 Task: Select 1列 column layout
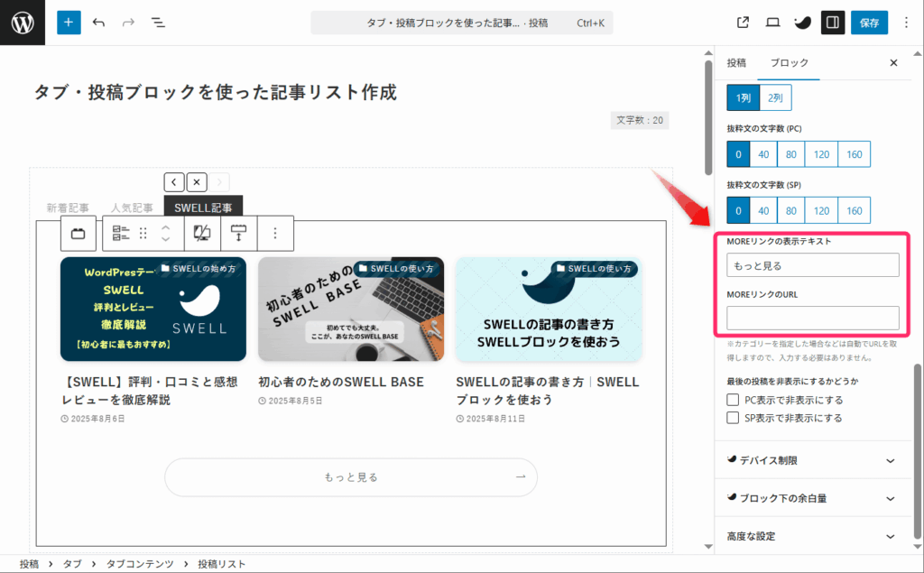744,97
